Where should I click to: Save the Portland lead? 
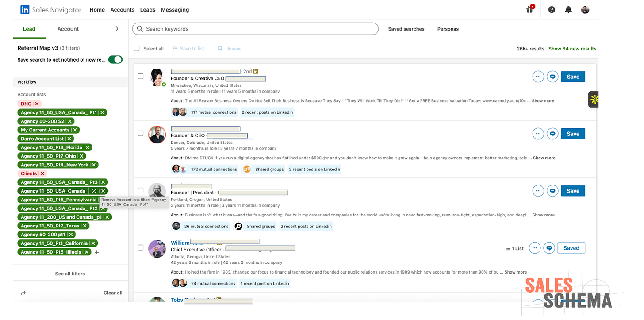[573, 191]
